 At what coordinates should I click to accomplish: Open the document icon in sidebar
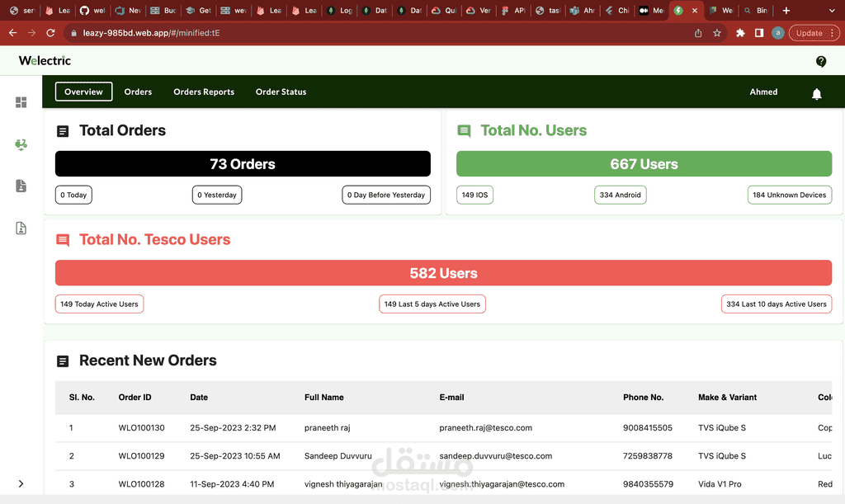(x=21, y=186)
